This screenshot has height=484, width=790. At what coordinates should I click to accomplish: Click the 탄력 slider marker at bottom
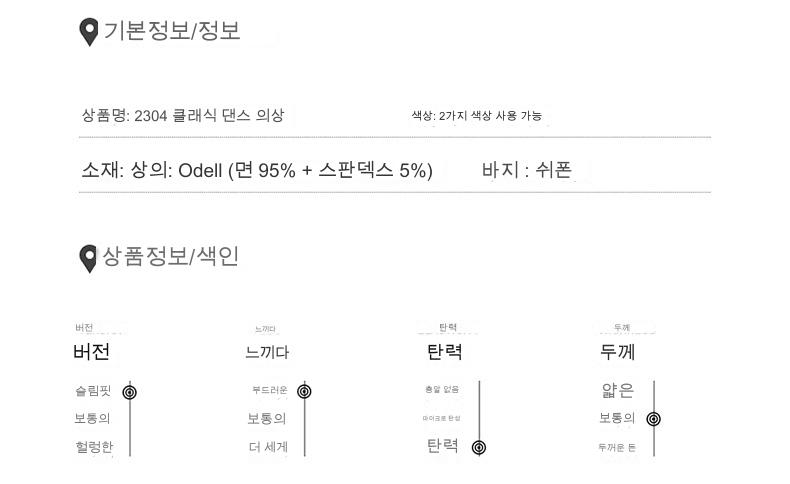point(479,447)
